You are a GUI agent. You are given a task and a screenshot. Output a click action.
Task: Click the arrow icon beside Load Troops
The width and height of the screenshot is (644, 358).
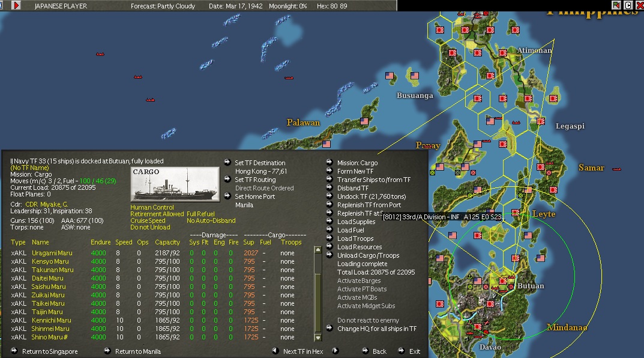point(330,238)
